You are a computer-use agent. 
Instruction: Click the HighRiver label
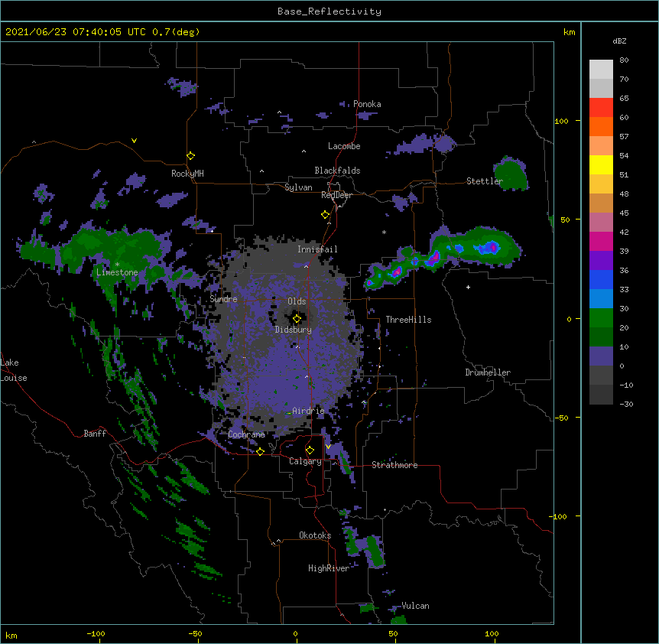click(x=329, y=568)
